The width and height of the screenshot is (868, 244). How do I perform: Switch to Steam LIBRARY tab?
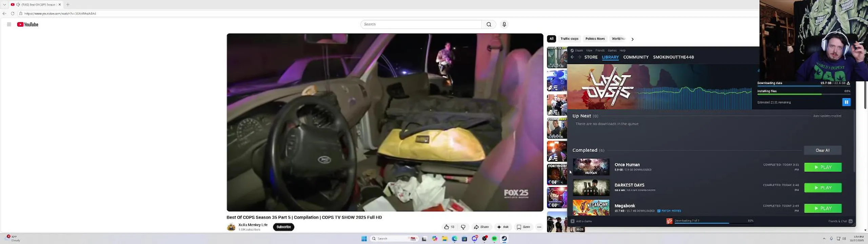[x=610, y=57]
